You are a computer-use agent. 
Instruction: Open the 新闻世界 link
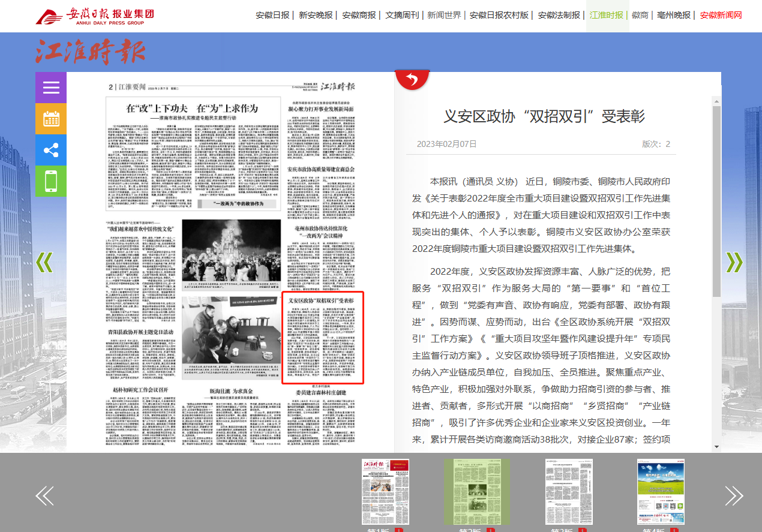[x=445, y=16]
